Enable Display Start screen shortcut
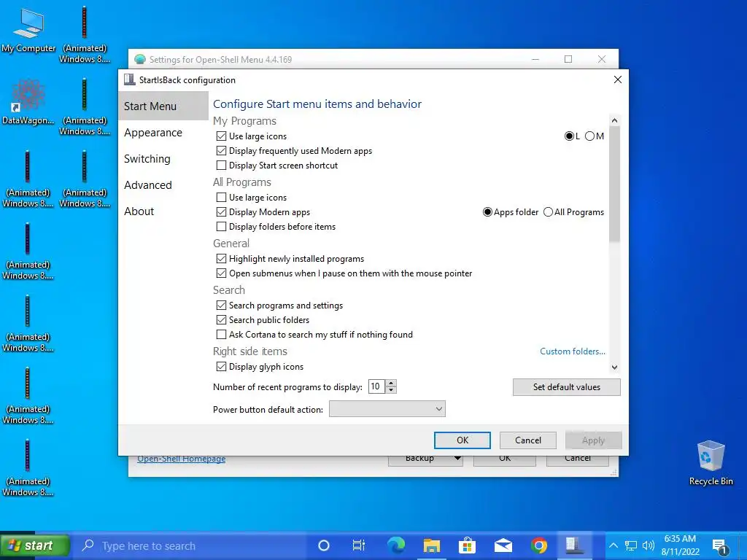The image size is (747, 560). (x=221, y=166)
